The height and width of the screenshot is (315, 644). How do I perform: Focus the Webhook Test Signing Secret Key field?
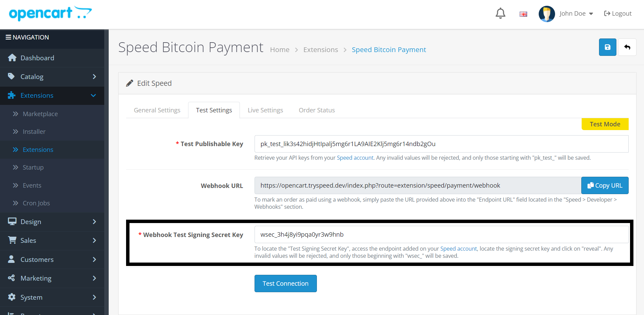tap(442, 234)
